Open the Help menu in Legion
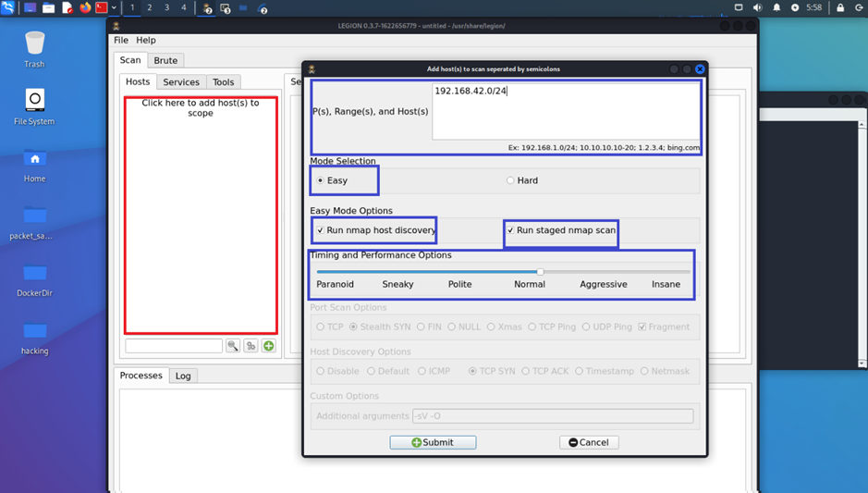Screen dimensions: 868x493 (145, 40)
